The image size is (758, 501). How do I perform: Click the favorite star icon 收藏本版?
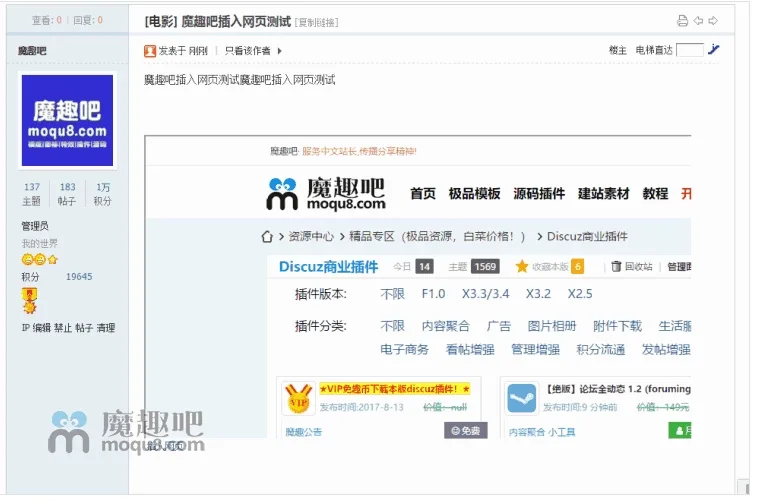pyautogui.click(x=522, y=266)
